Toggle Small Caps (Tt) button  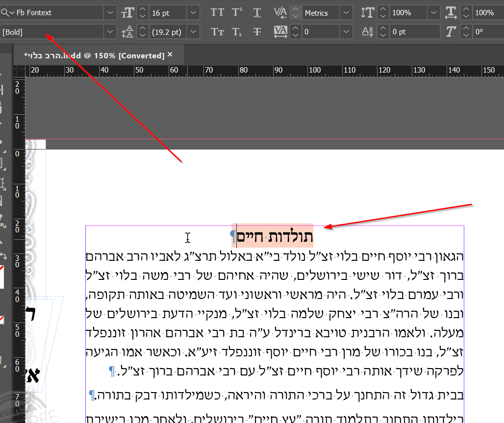(217, 31)
